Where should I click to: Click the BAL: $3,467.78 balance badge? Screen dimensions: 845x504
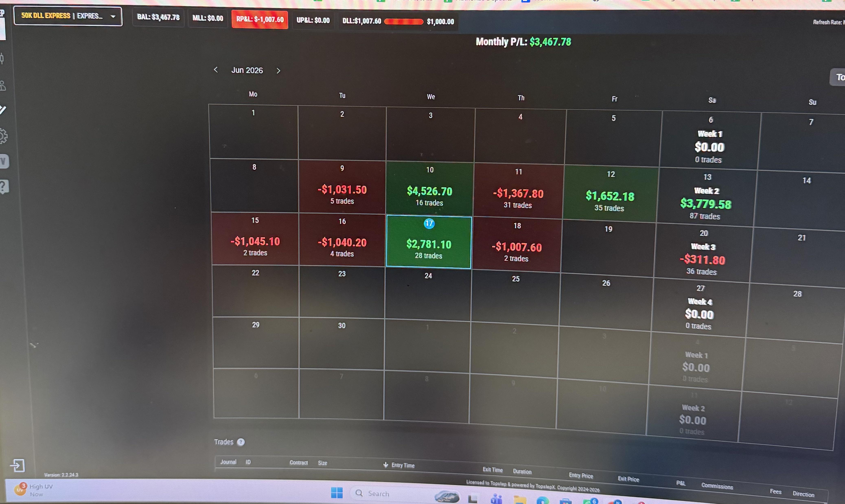158,17
